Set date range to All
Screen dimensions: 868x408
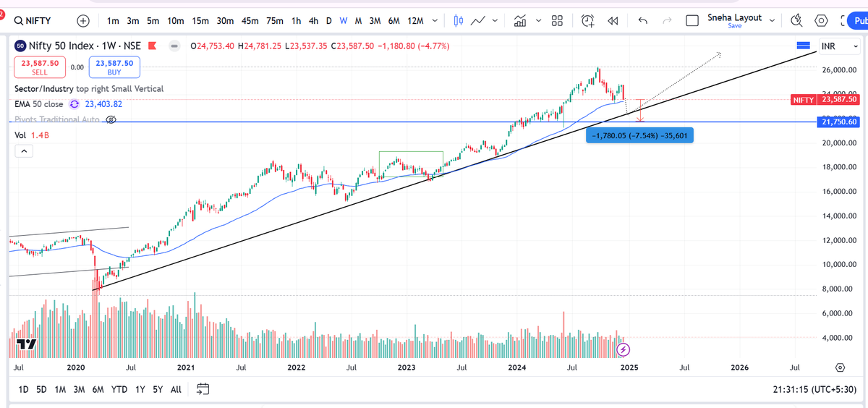176,389
